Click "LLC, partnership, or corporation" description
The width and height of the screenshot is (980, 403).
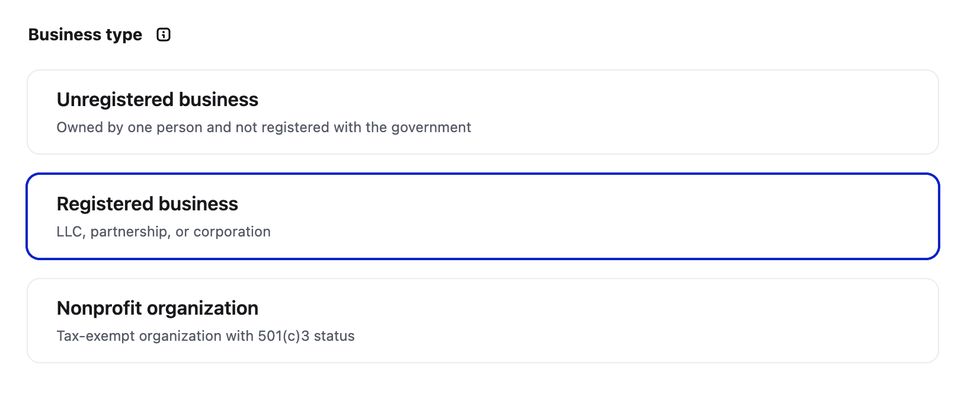tap(164, 232)
